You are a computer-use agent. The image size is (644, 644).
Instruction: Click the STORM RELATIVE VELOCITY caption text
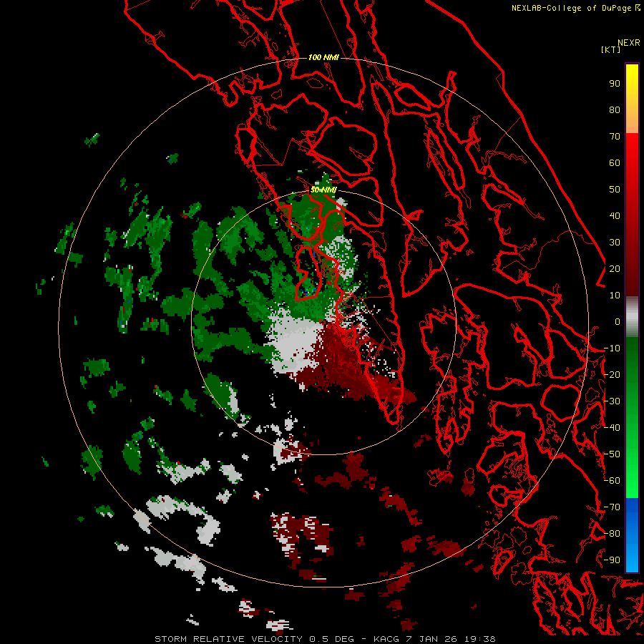[x=228, y=639]
